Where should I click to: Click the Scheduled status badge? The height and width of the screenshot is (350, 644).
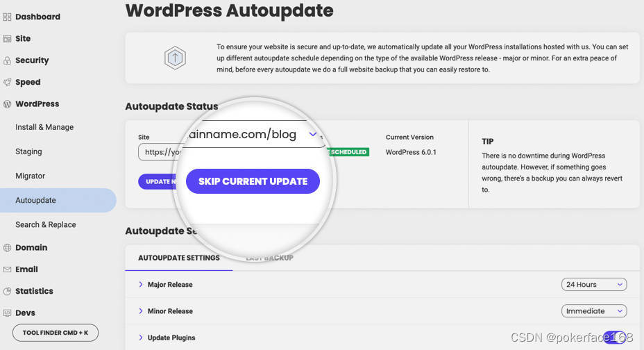tap(348, 152)
